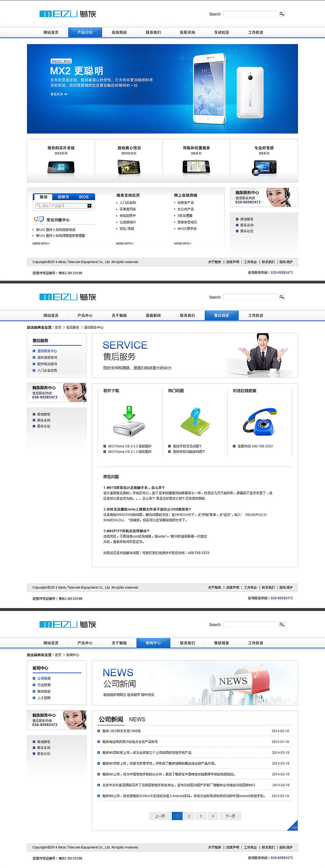Image resolution: width=325 pixels, height=868 pixels.
Task: Click MORE INFO under 网上在线商城
Action: 183,243
